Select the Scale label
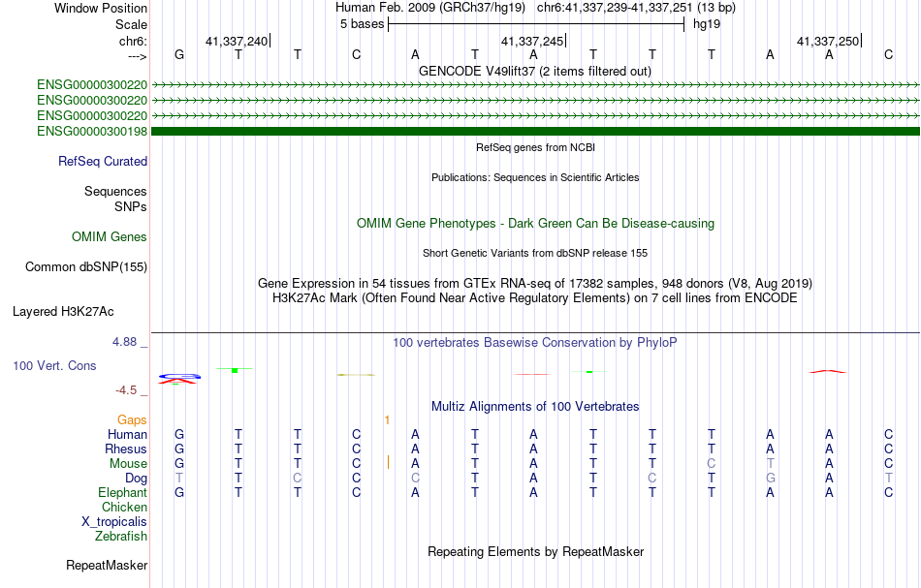Screen dimensions: 921x588 click(x=131, y=24)
